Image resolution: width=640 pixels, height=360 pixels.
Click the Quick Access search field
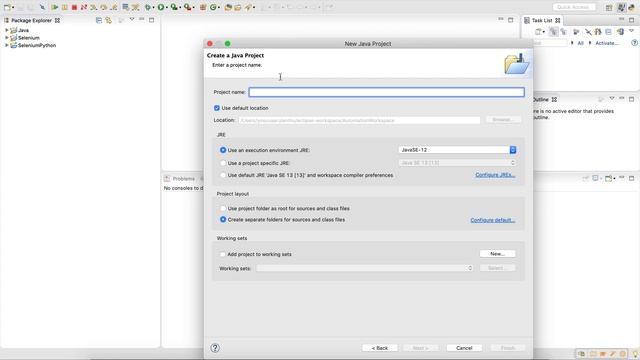click(574, 7)
